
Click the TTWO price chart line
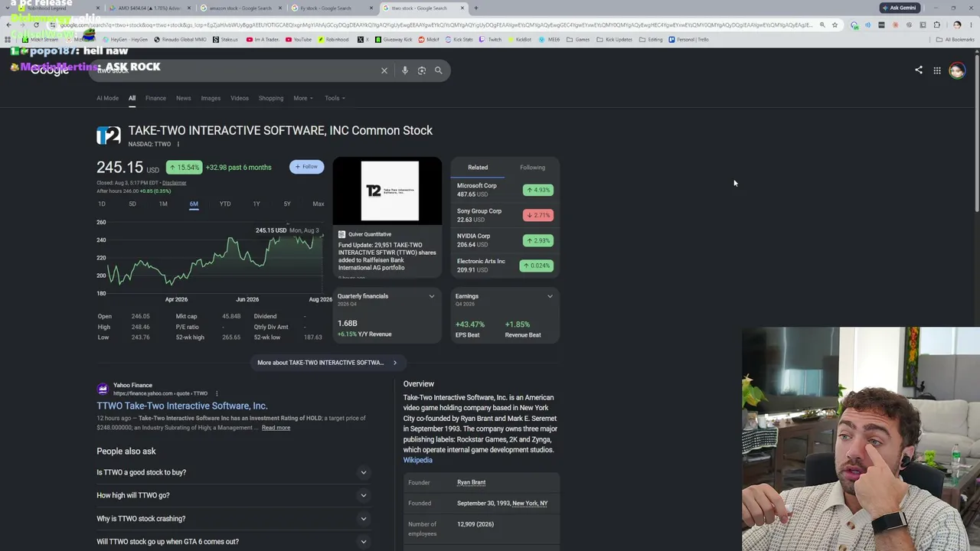[214, 260]
